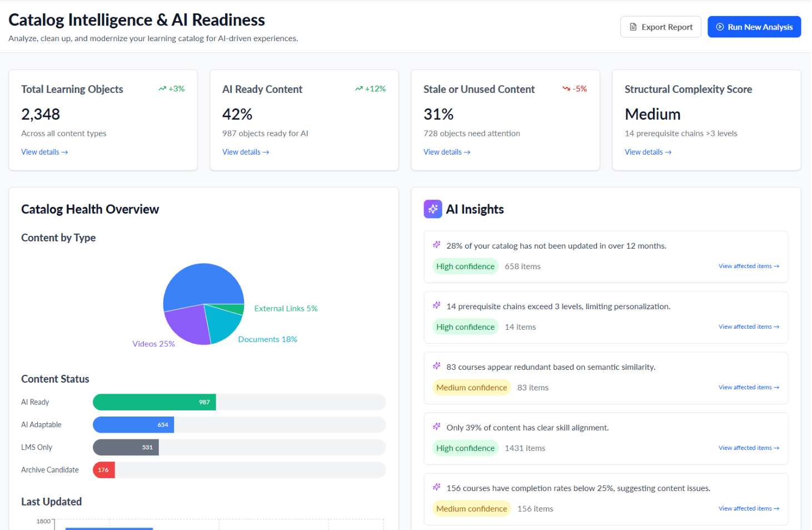Open View details for Structural Complexity Score
This screenshot has height=530, width=812.
[x=648, y=152]
